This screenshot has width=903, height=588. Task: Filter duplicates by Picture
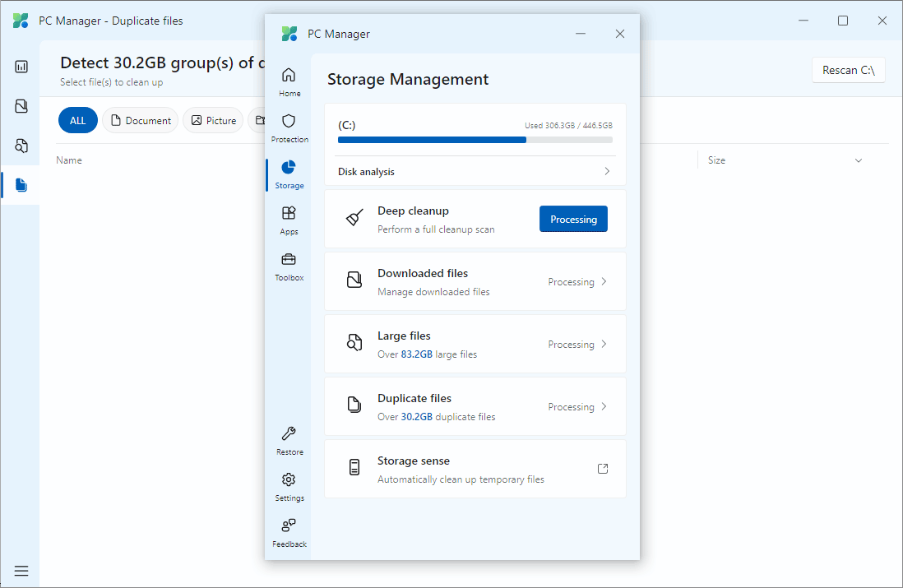click(214, 120)
